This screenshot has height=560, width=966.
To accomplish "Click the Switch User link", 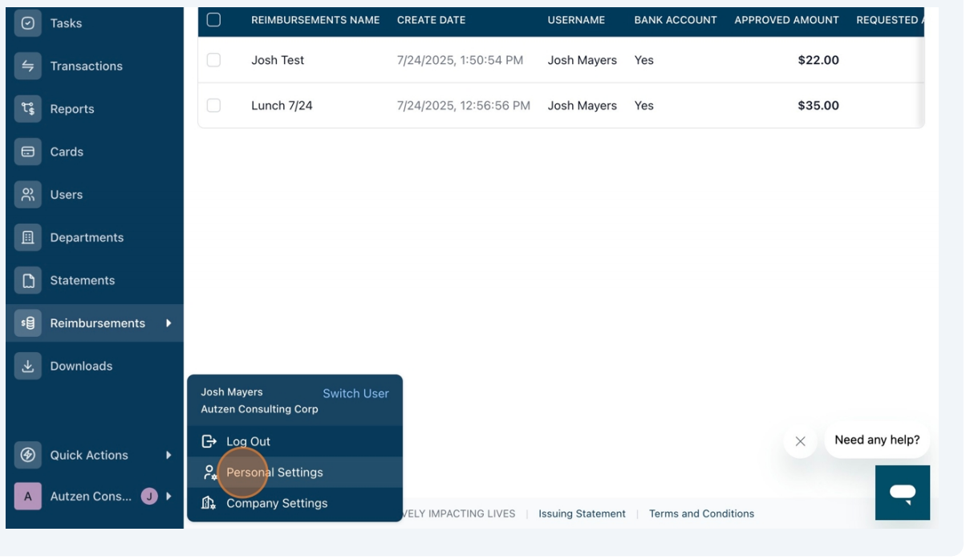I will click(x=355, y=393).
